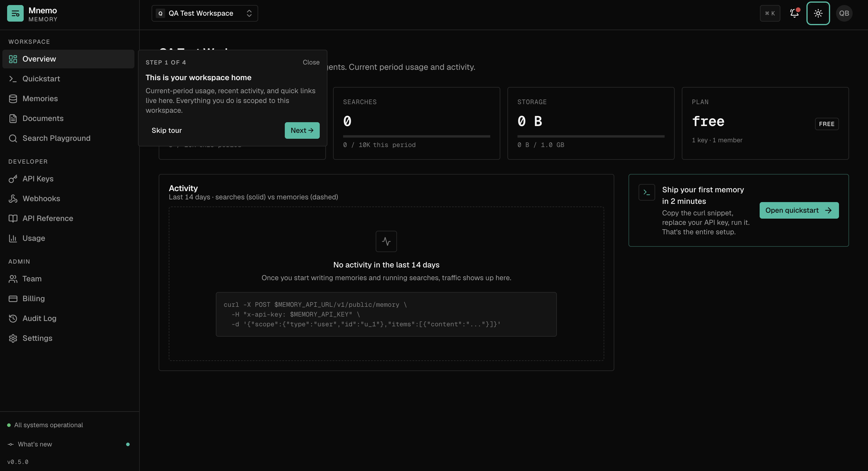Image resolution: width=868 pixels, height=471 pixels.
Task: Open Documents in sidebar
Action: click(x=68, y=119)
